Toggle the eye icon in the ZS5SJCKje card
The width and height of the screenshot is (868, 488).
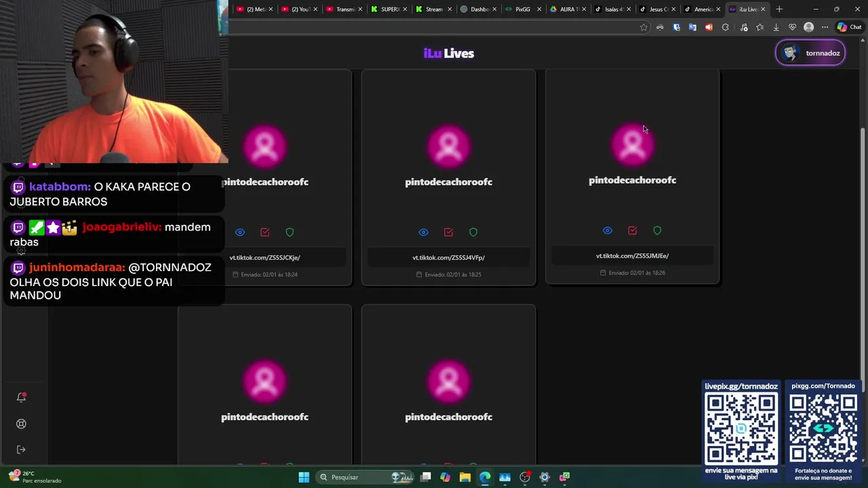click(x=240, y=232)
